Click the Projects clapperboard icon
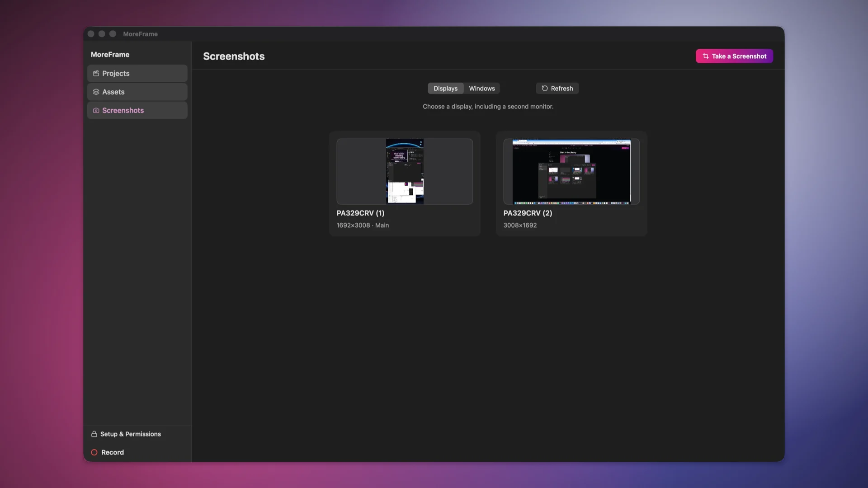868x488 pixels. click(x=96, y=73)
